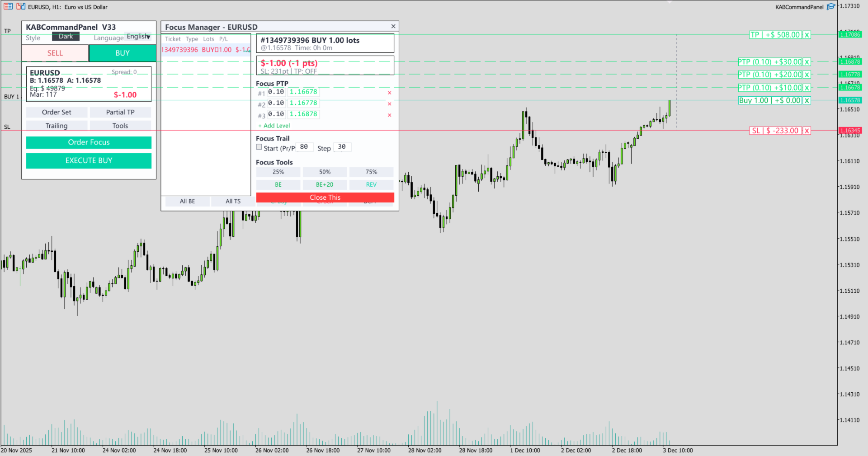Select the PTP (0.10) +$30.00 line label
The height and width of the screenshot is (456, 868).
[x=770, y=62]
